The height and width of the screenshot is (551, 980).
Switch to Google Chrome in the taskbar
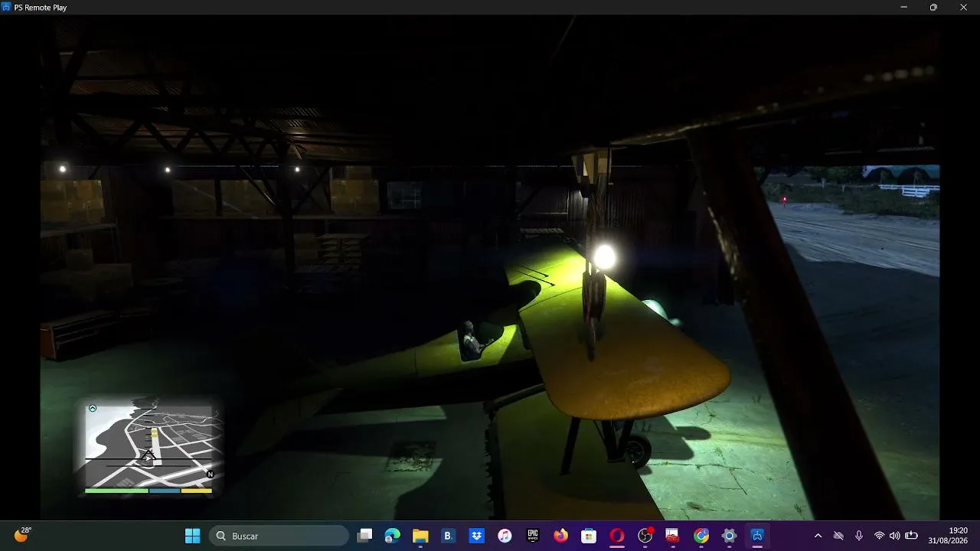click(x=701, y=536)
